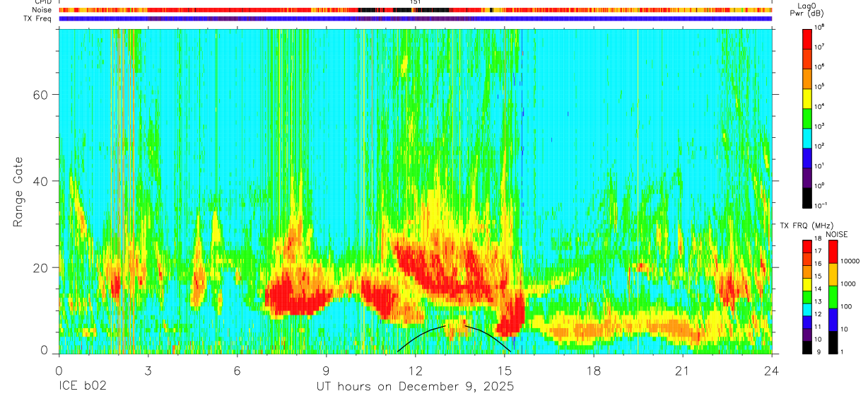Click the 11 label on the TX FRQ legend
The image size is (868, 401).
point(819,327)
